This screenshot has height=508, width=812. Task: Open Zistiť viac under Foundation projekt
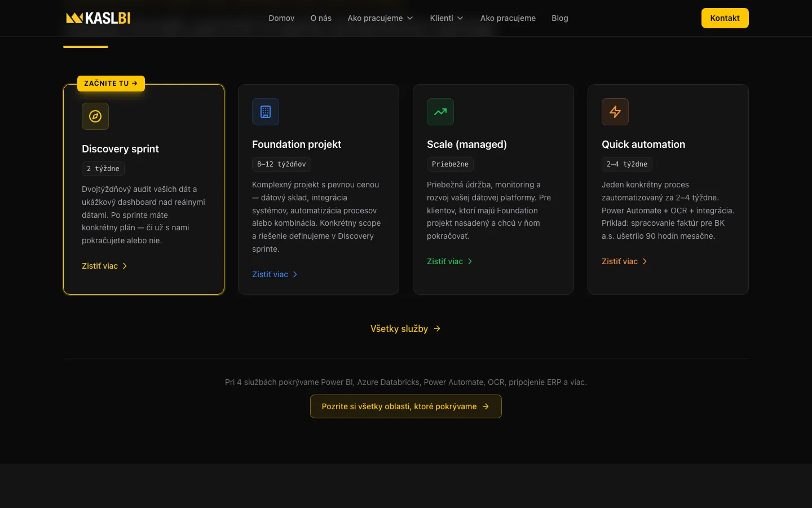(275, 274)
